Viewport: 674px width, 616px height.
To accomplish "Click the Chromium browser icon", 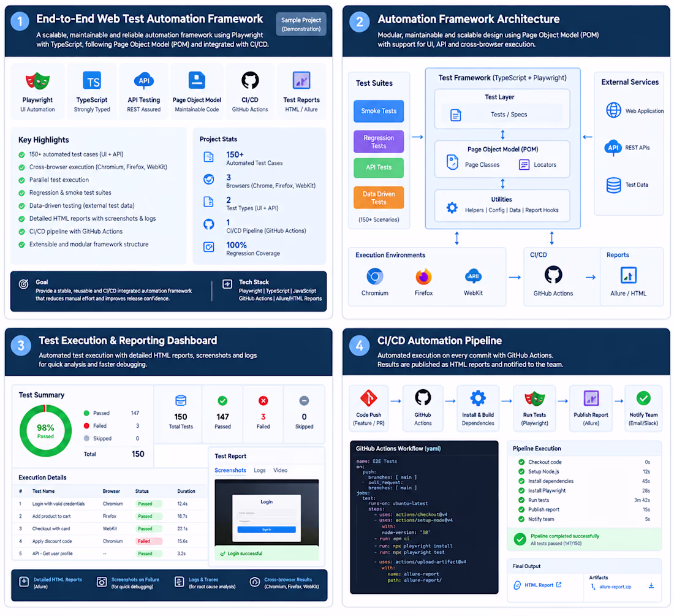I will point(375,276).
